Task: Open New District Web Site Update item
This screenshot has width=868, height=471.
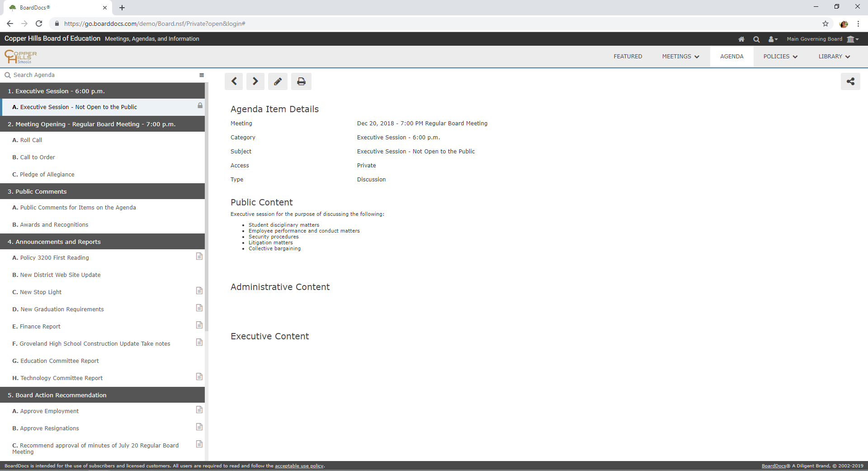Action: click(x=102, y=275)
